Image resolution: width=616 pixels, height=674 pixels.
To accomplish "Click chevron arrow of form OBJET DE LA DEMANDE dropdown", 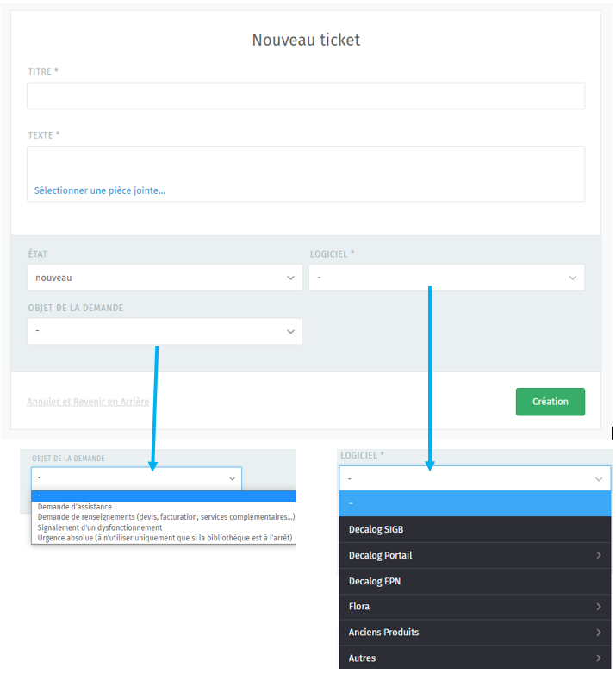I will click(291, 332).
